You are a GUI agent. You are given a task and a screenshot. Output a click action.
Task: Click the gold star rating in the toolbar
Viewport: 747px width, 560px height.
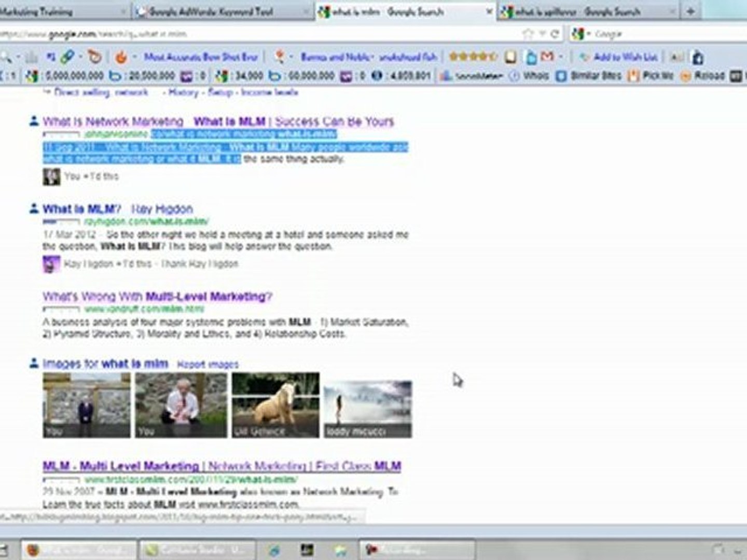pos(473,57)
